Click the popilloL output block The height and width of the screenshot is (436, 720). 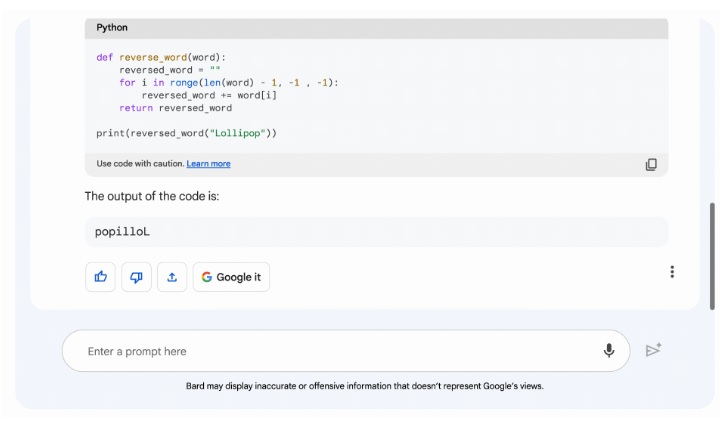[375, 232]
